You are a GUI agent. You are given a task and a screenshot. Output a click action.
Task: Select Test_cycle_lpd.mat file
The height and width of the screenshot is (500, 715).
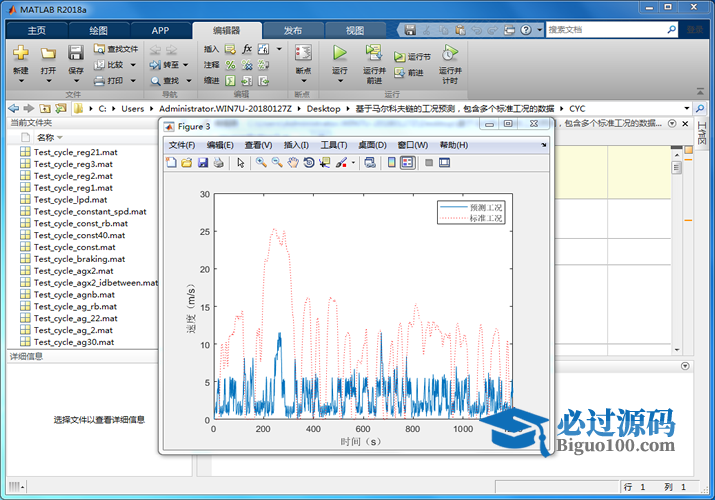tap(71, 200)
